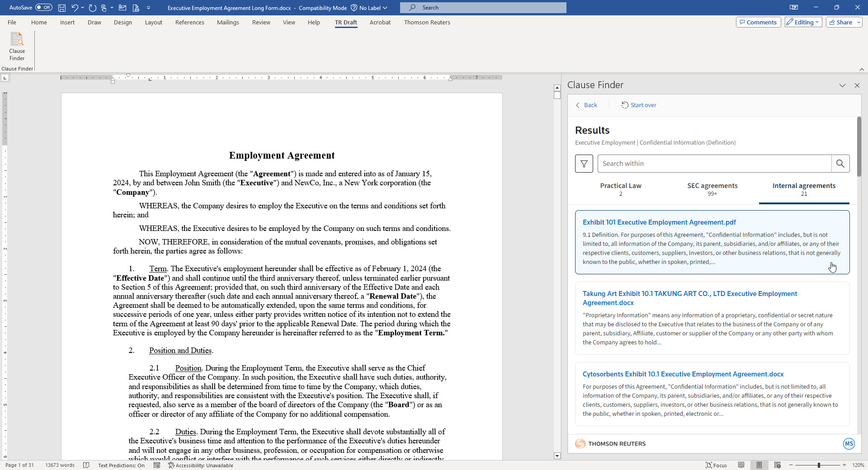Click the Undo arrow icon
The width and height of the screenshot is (868, 470).
pos(75,8)
